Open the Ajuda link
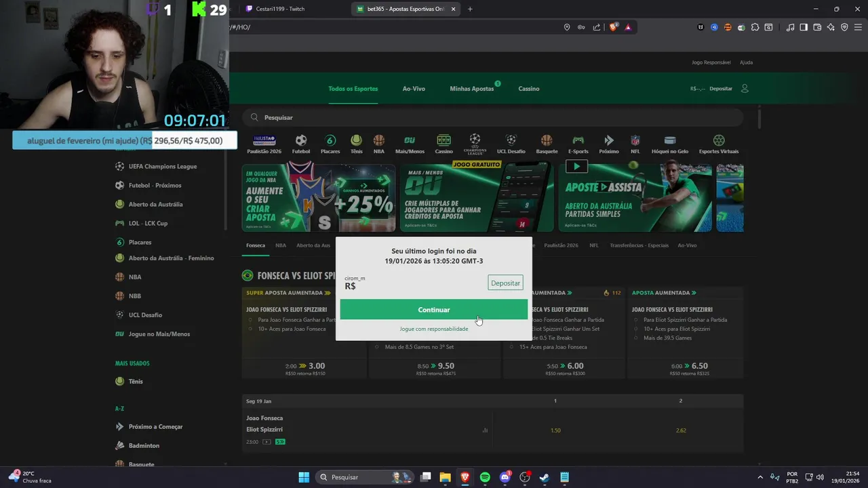This screenshot has width=868, height=488. pos(746,62)
